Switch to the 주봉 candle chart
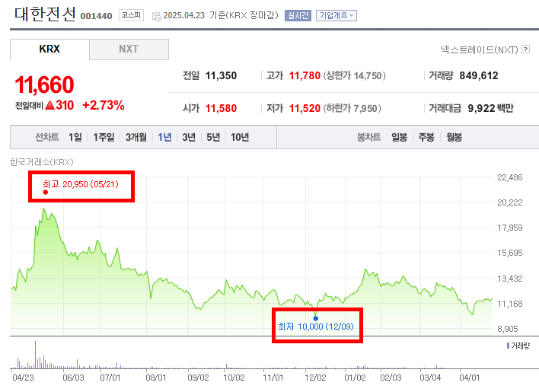 click(x=426, y=138)
